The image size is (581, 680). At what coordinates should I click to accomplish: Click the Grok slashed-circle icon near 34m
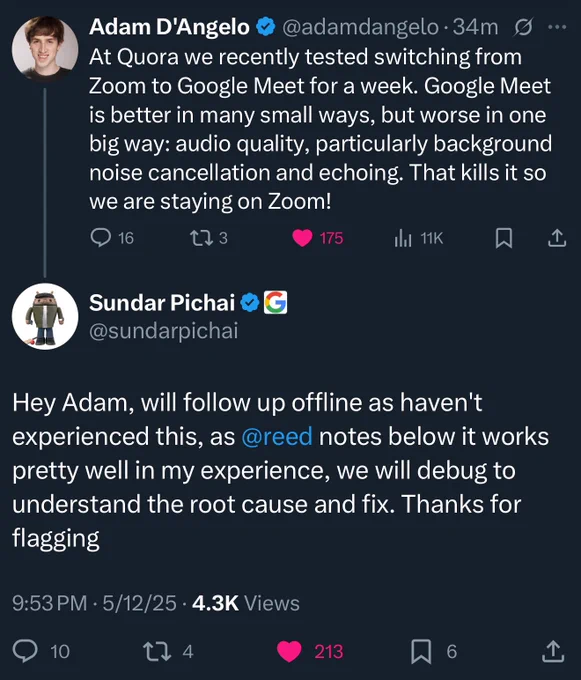[x=523, y=28]
